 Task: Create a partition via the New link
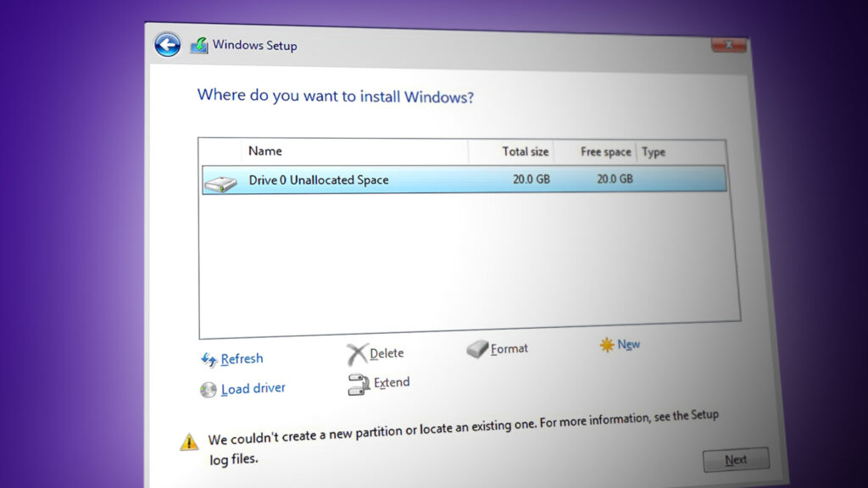[x=628, y=344]
